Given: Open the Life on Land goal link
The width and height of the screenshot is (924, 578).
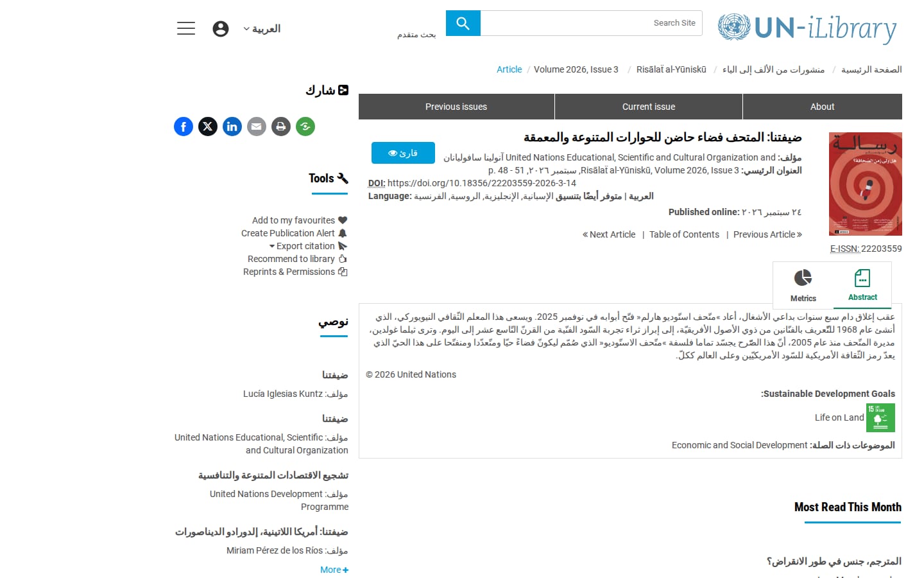Looking at the screenshot, I should tap(839, 417).
